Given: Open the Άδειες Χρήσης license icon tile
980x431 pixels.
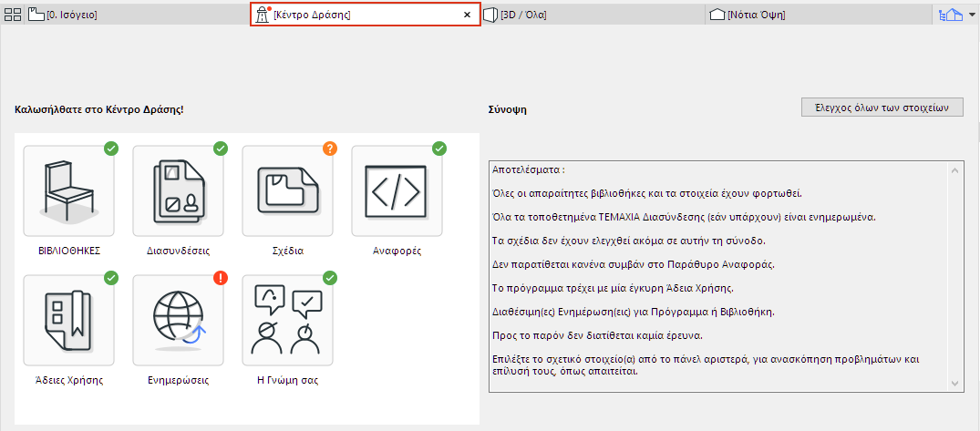Looking at the screenshot, I should (68, 320).
